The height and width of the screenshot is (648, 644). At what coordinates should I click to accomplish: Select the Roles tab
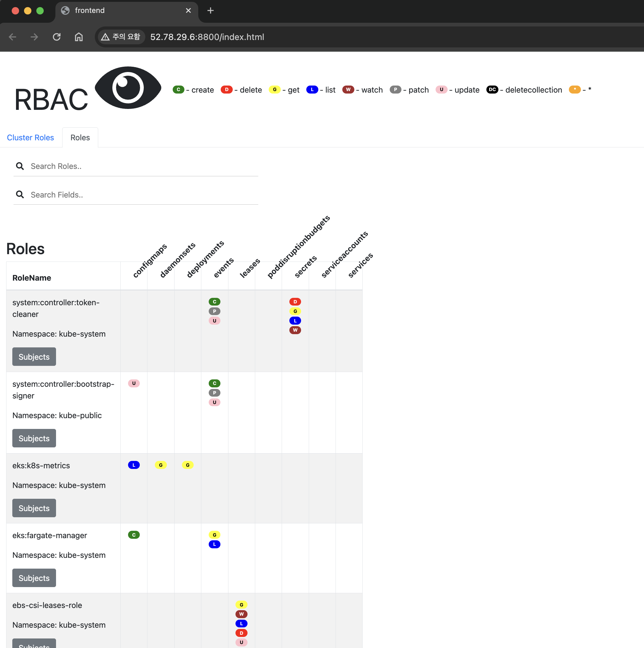pyautogui.click(x=80, y=138)
